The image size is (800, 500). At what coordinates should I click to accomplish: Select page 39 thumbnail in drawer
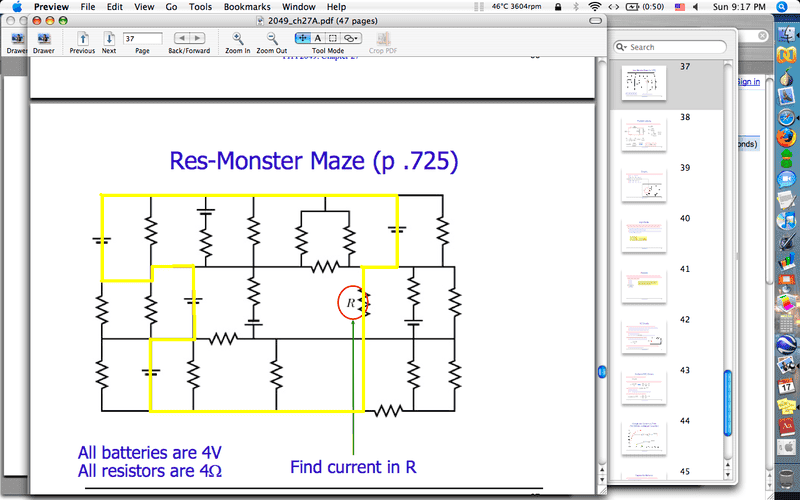643,184
